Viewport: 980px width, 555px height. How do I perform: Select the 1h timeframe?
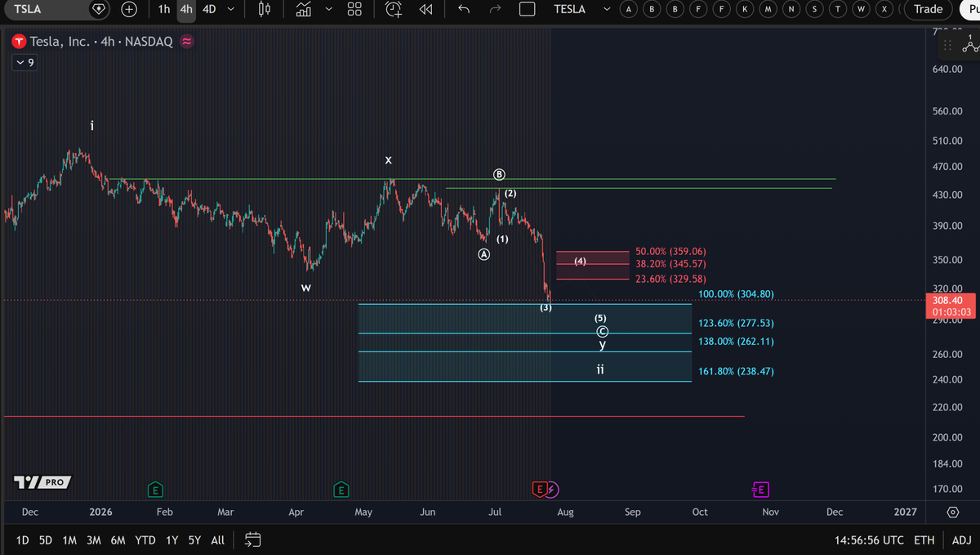pyautogui.click(x=164, y=9)
